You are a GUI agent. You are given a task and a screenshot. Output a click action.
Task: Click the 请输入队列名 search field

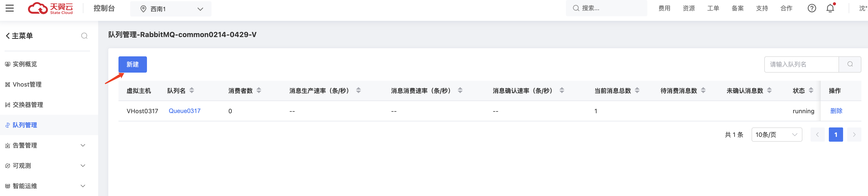[x=801, y=64]
